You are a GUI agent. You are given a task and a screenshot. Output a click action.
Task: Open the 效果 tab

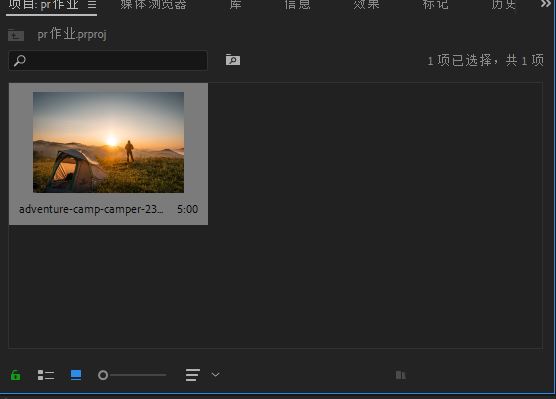point(366,5)
